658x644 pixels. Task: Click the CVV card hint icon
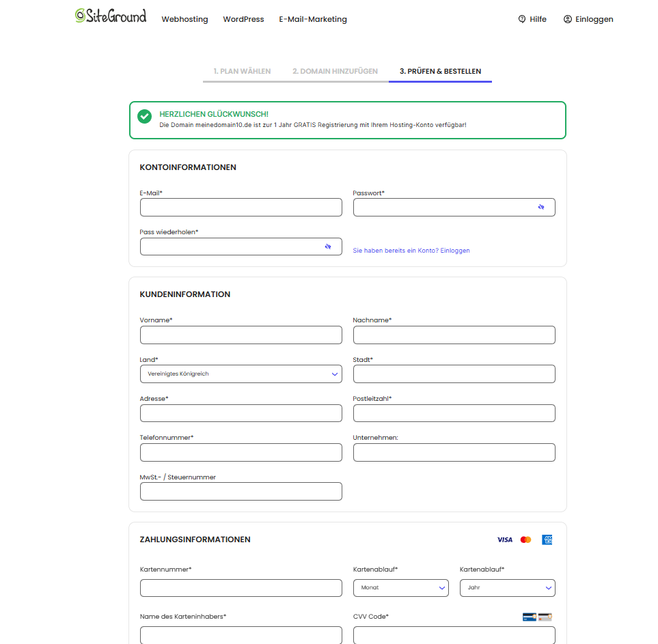click(x=537, y=617)
